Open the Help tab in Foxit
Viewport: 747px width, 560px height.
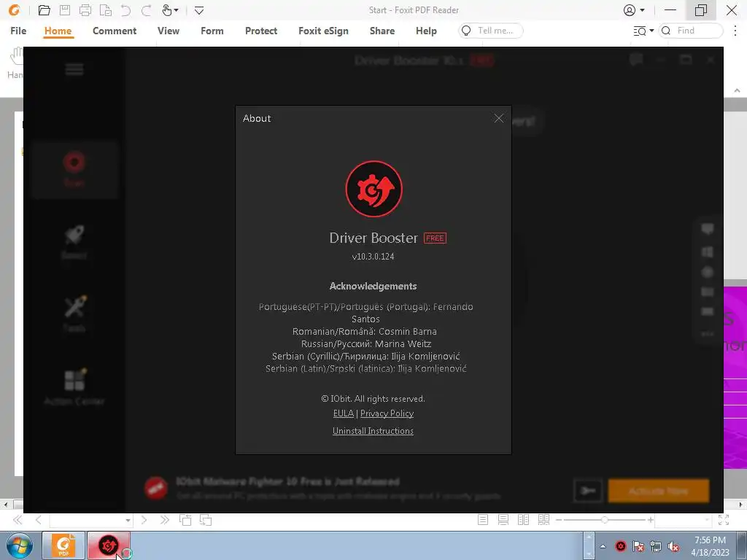(426, 31)
